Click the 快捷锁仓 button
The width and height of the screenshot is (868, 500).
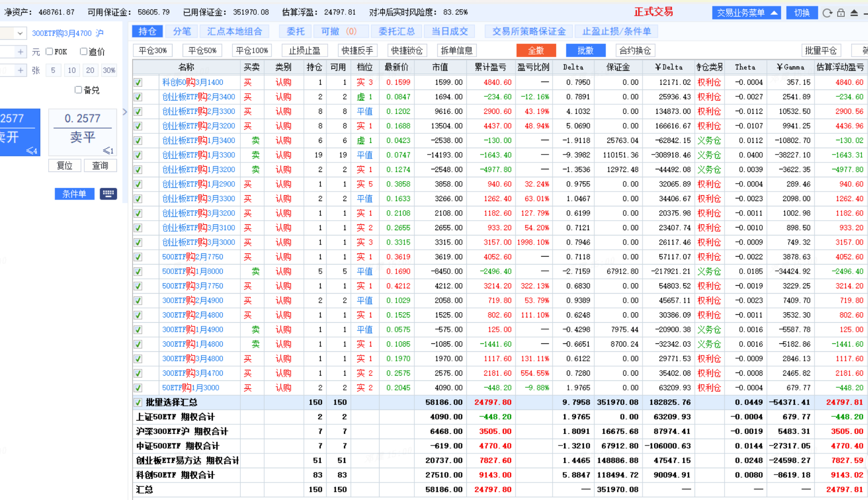tap(406, 51)
